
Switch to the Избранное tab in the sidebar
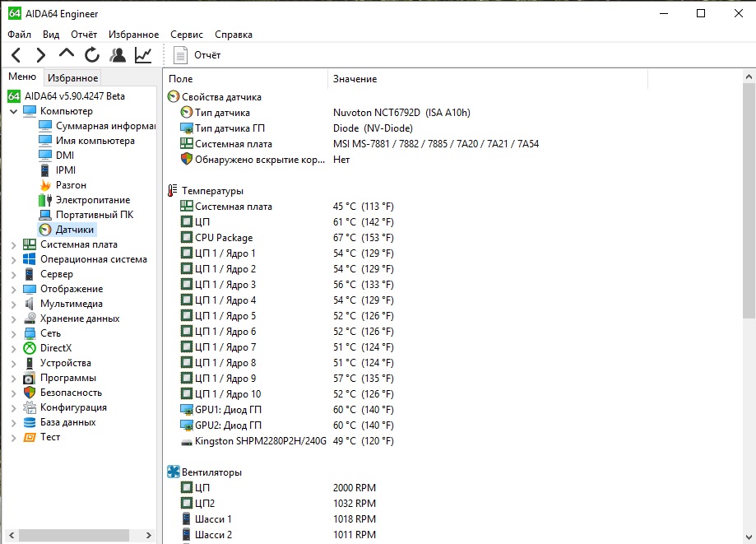[73, 77]
